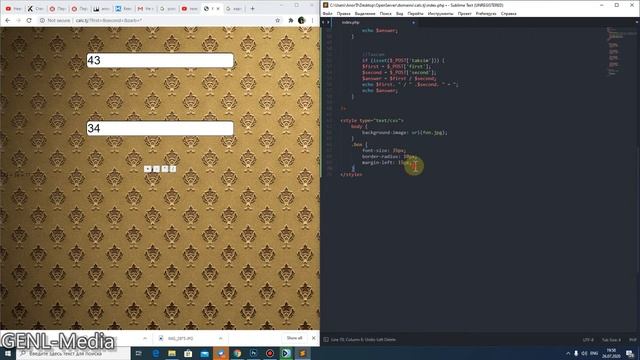Viewport: 640px width, 360px height.
Task: Open Microsoft Edge from the taskbar
Action: (156, 353)
